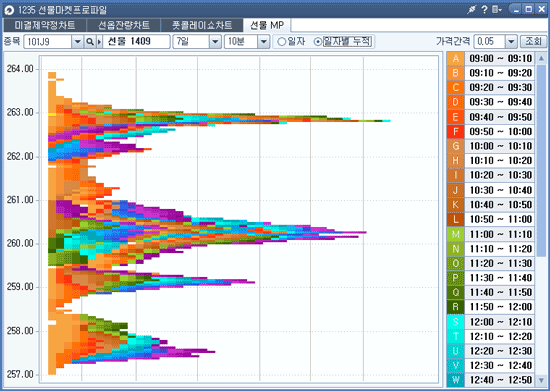Click the pin icon in the title bar

pos(472,9)
